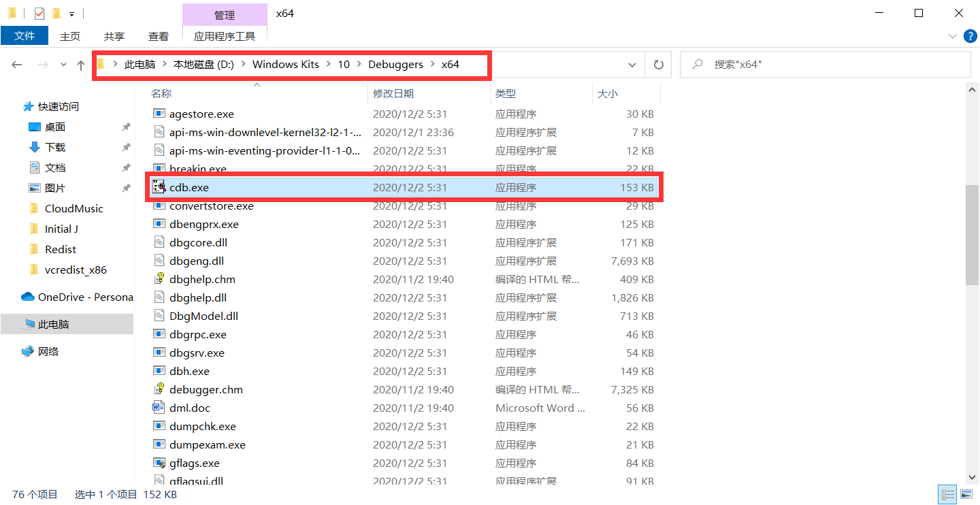Click the folder icon in the address bar
Image resolution: width=980 pixels, height=505 pixels.
[100, 64]
